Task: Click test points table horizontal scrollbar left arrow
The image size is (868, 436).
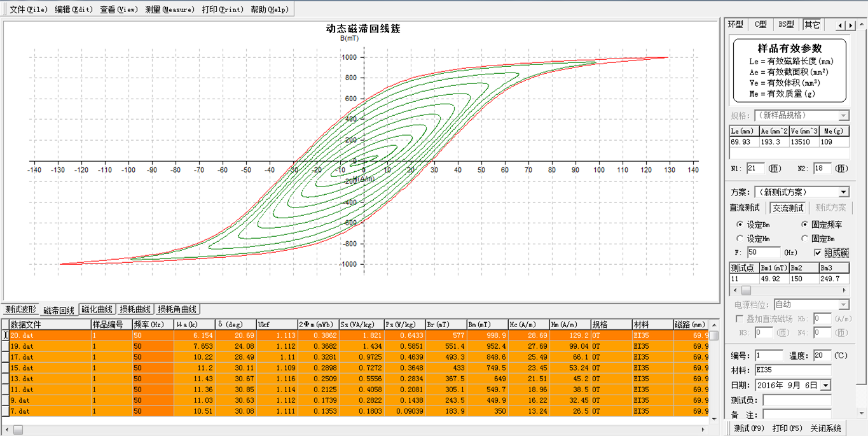Action: click(x=734, y=290)
